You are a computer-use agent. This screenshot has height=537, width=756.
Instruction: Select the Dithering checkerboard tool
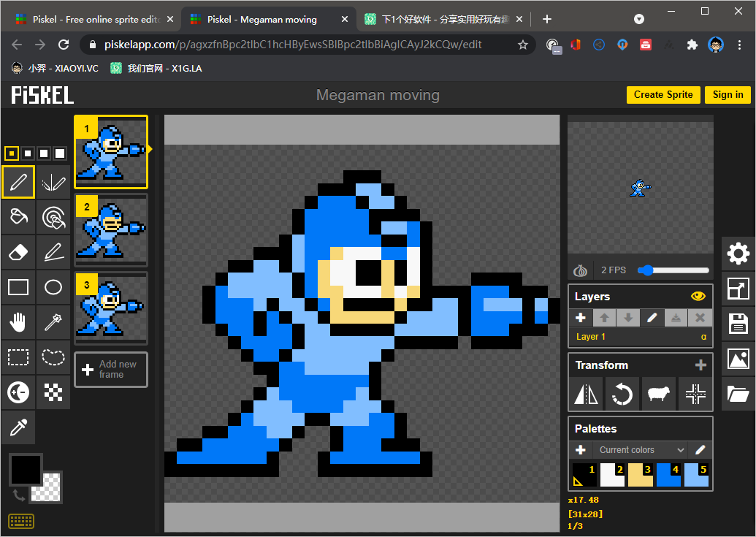pyautogui.click(x=53, y=392)
